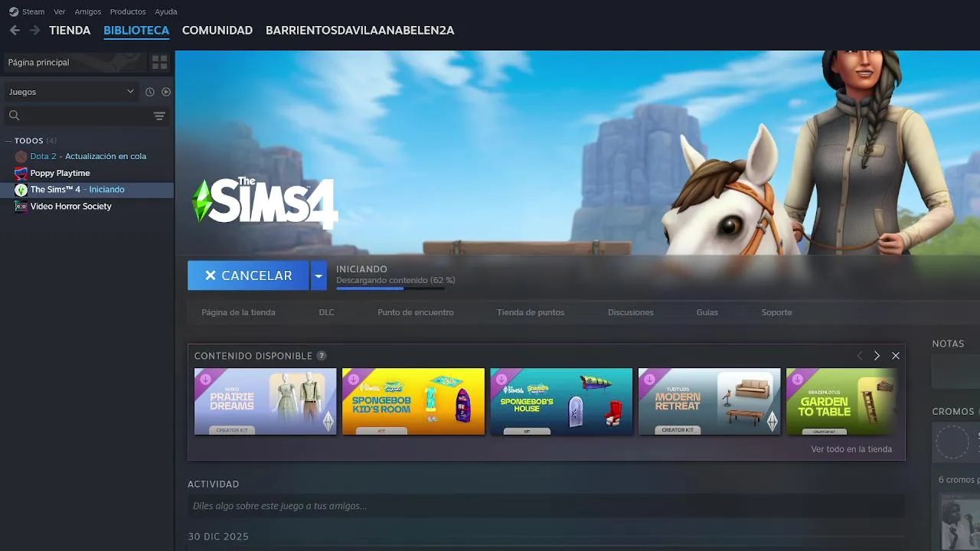
Task: Open the DLC link
Action: [x=327, y=312]
